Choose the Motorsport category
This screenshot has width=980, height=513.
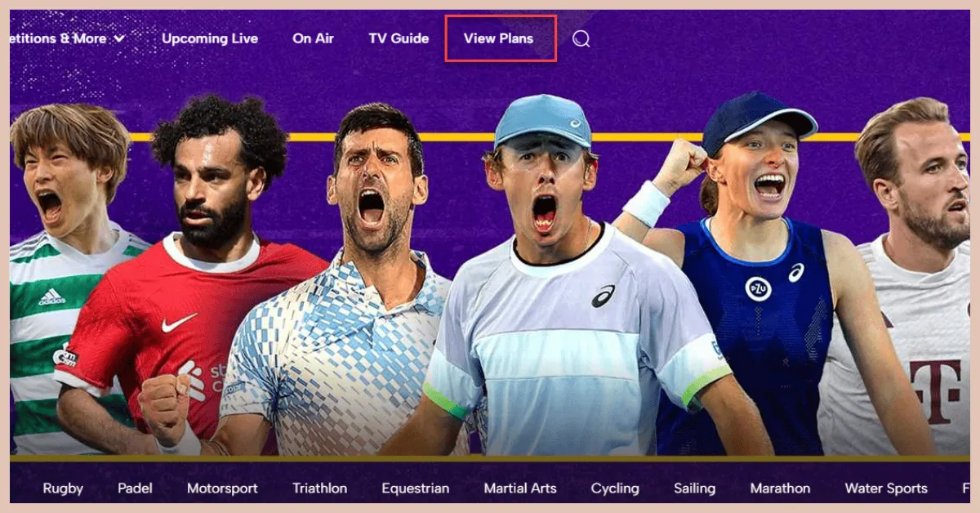(x=222, y=488)
